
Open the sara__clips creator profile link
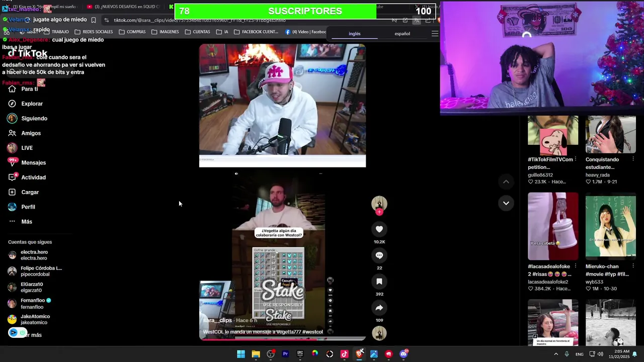217,320
